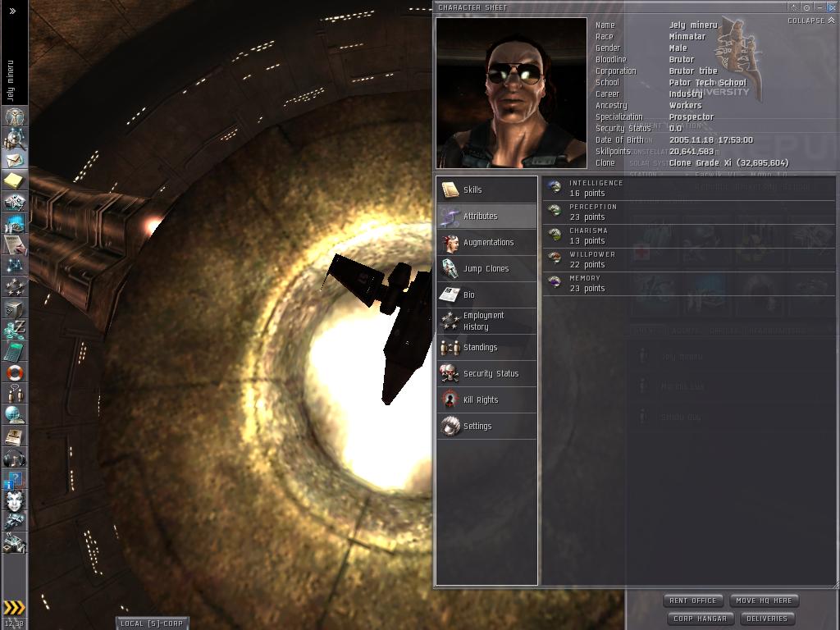Screen dimensions: 840x630
Task: Click the Deliveries button
Action: [767, 619]
